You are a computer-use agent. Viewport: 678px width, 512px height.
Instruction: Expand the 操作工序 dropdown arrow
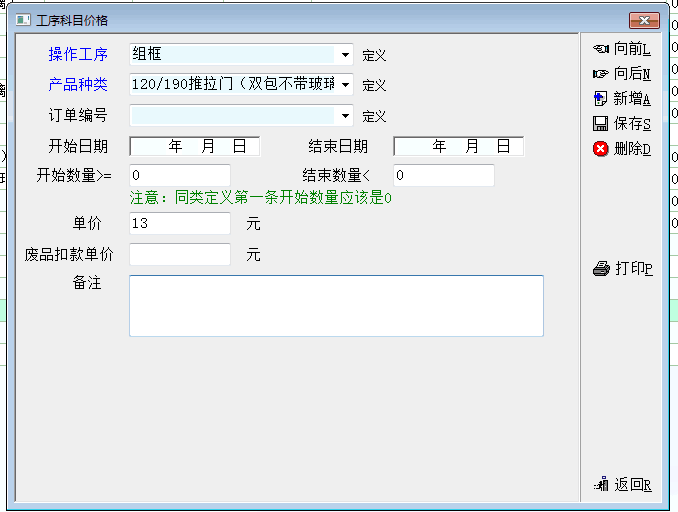click(345, 55)
